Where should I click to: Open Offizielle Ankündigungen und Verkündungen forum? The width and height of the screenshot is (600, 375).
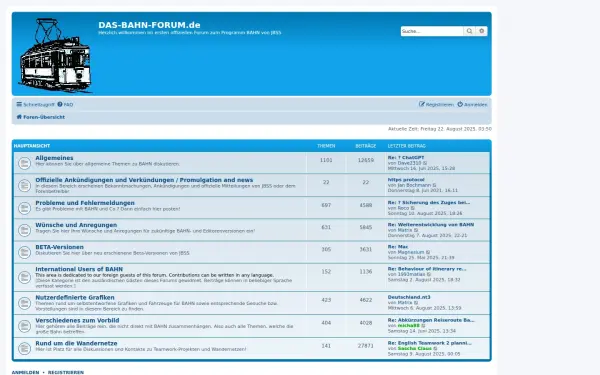point(144,180)
